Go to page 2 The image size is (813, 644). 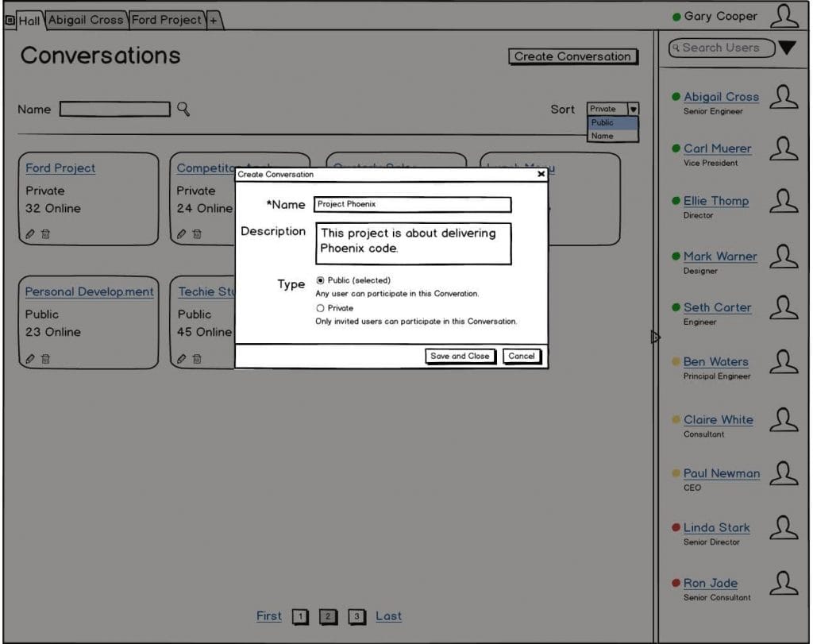pyautogui.click(x=328, y=616)
